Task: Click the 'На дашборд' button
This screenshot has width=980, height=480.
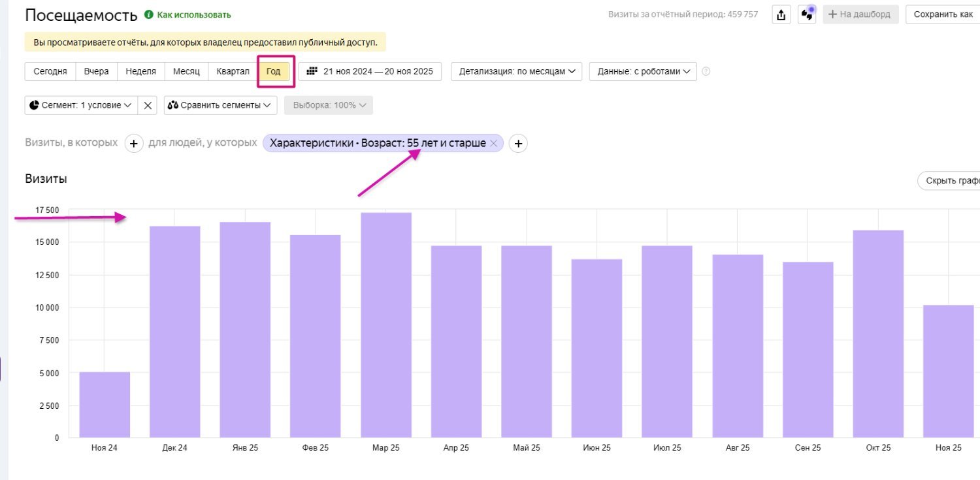Action: [860, 14]
